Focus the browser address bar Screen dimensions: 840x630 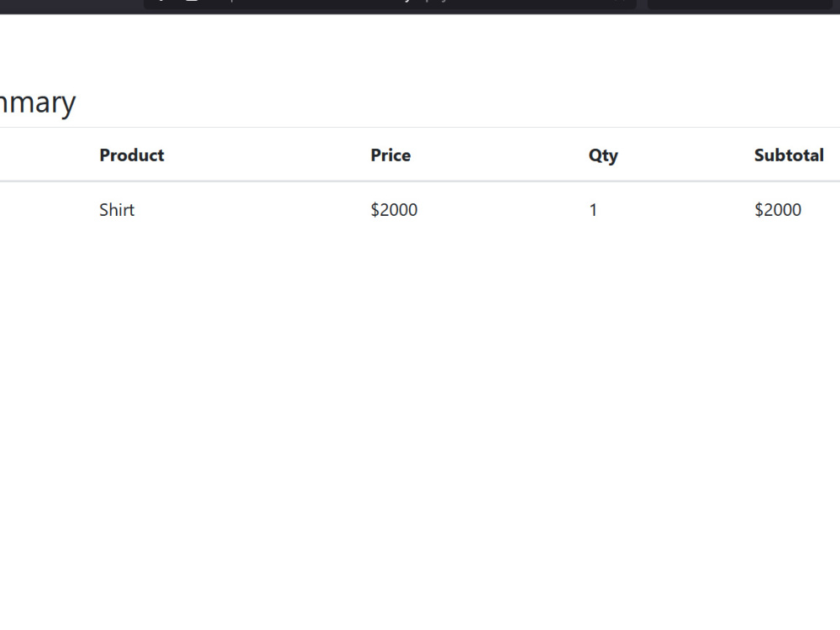[390, 3]
